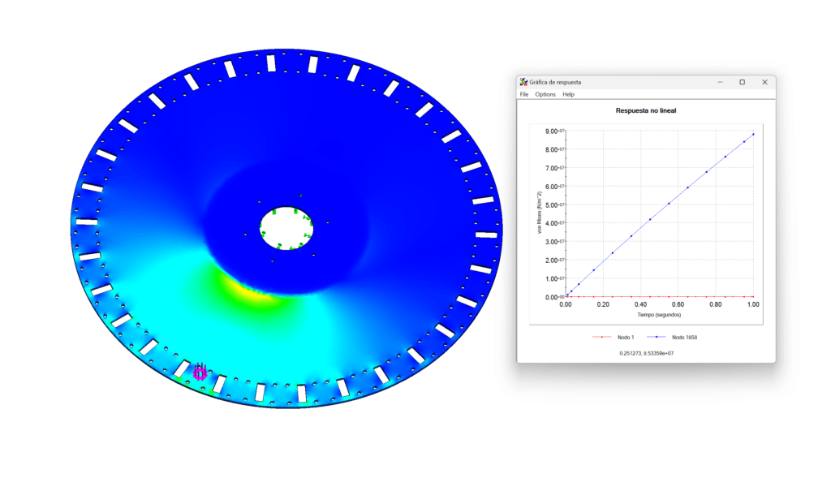Click the yellow high-stress zone on the disk
831x504 pixels.
point(248,288)
